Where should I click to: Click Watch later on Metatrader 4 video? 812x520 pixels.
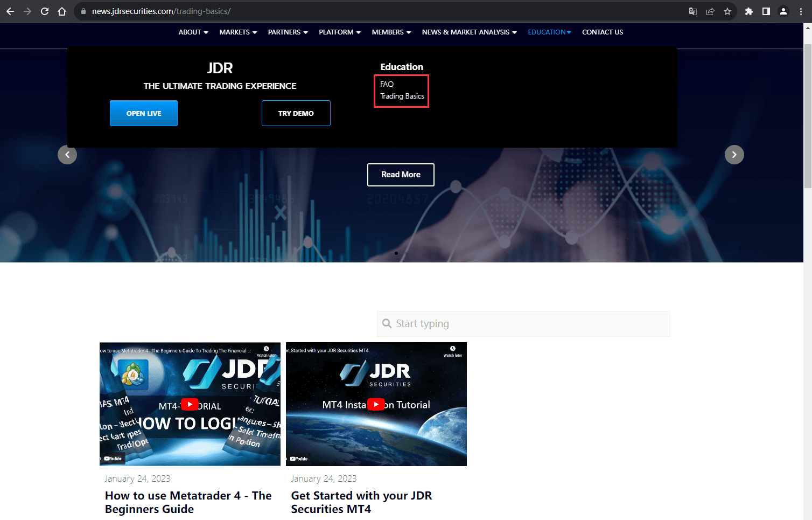point(267,351)
